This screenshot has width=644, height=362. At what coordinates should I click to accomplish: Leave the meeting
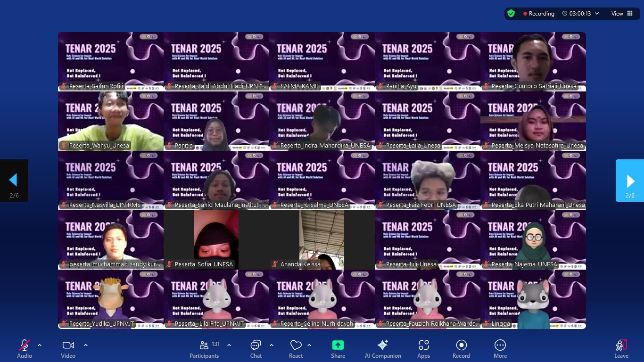coord(621,346)
